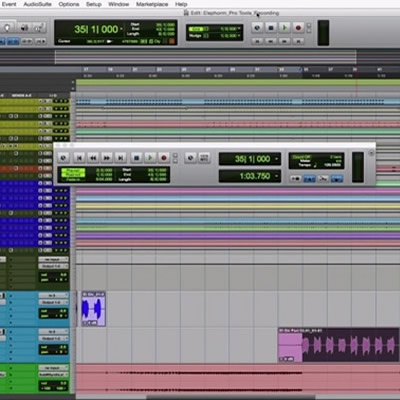Toggle the Pre-roll button in Transport
Screen dimensions: 400x400
coord(73,171)
